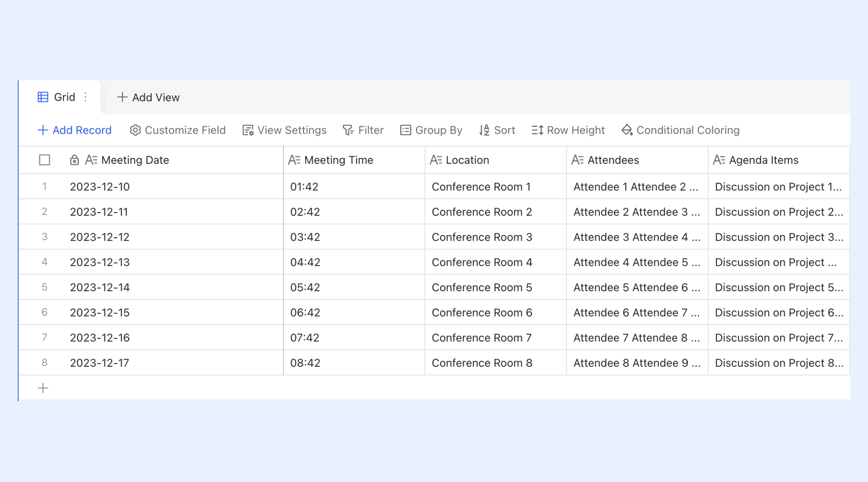Screen dimensions: 868x482
Task: Open Group By options
Action: pyautogui.click(x=431, y=130)
